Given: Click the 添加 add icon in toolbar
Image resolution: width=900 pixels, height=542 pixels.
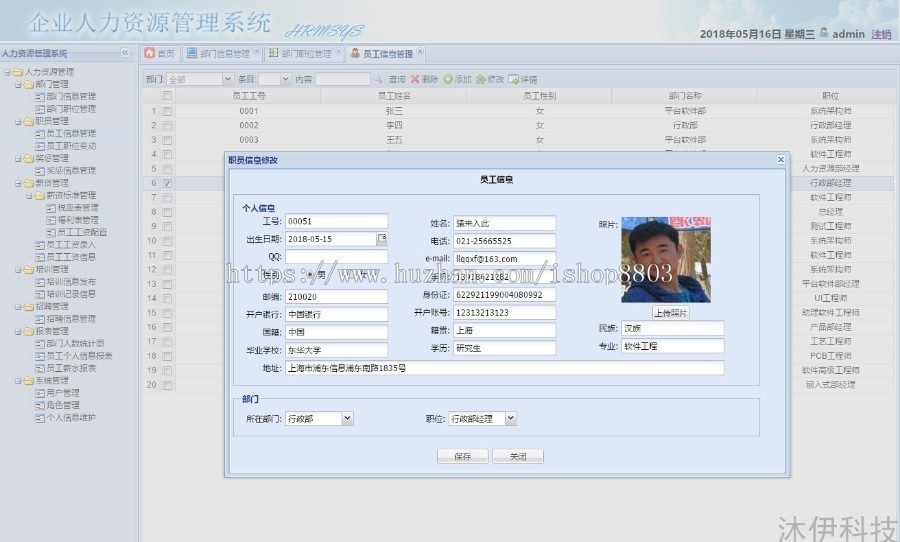Looking at the screenshot, I should [449, 79].
